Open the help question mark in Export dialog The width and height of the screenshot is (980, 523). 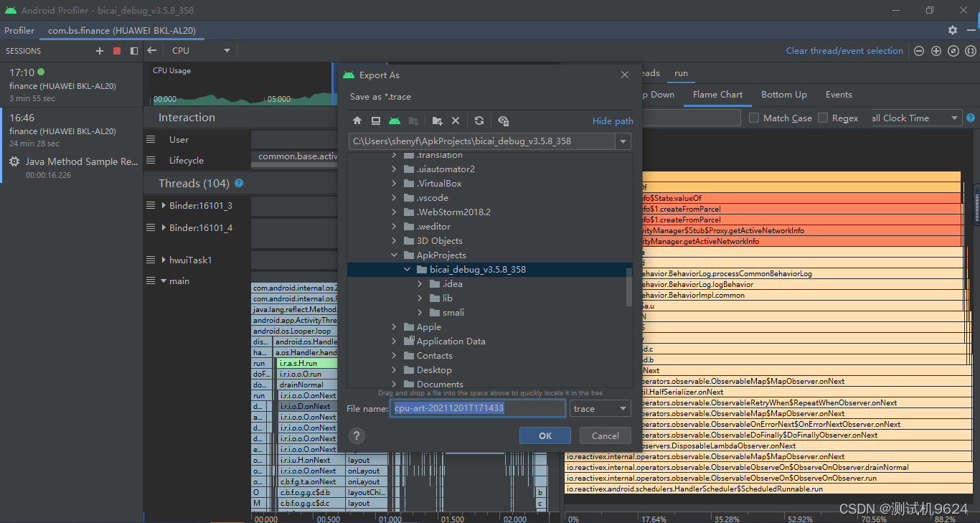357,435
